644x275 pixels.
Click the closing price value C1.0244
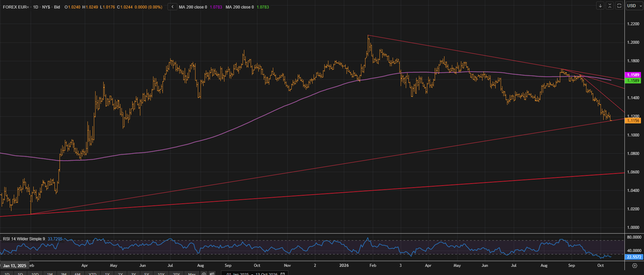point(125,8)
